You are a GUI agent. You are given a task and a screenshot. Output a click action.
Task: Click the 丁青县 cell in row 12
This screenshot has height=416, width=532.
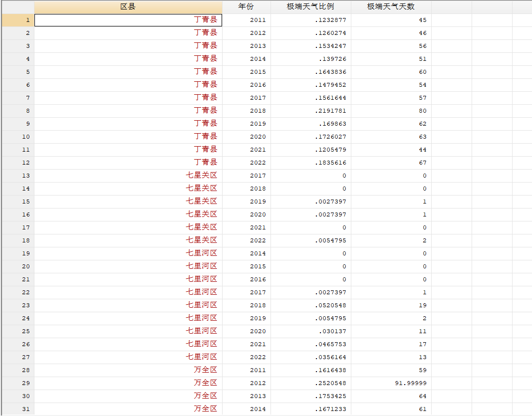[128, 163]
